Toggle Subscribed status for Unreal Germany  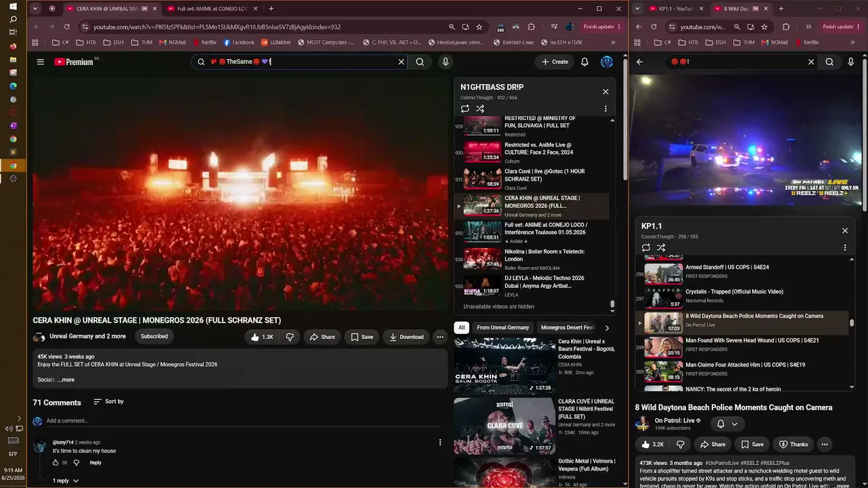click(x=154, y=336)
